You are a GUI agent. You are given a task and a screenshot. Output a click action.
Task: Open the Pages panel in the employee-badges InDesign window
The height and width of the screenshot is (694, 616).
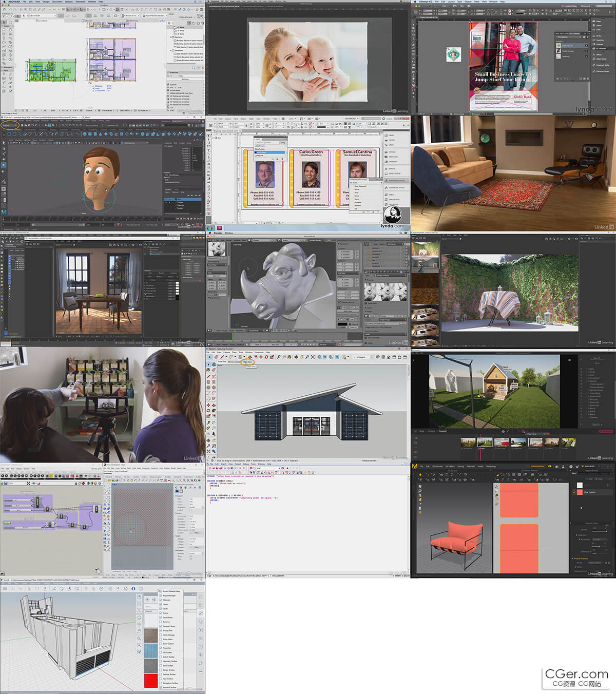(x=391, y=136)
